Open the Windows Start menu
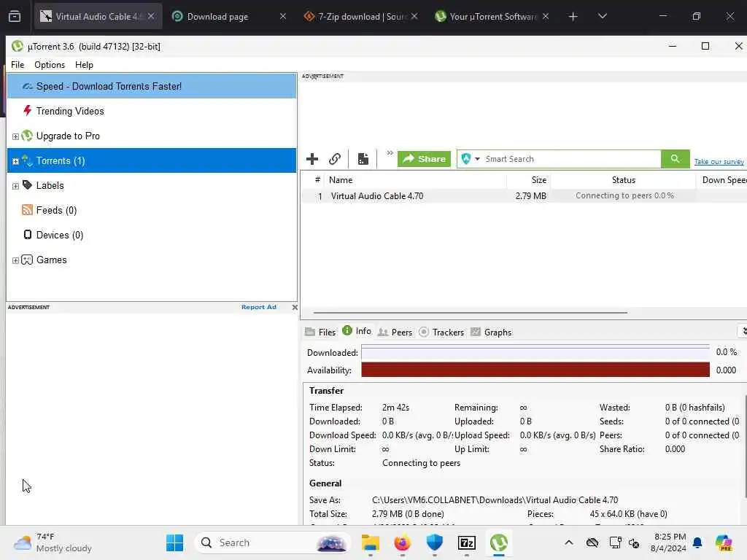 175,542
